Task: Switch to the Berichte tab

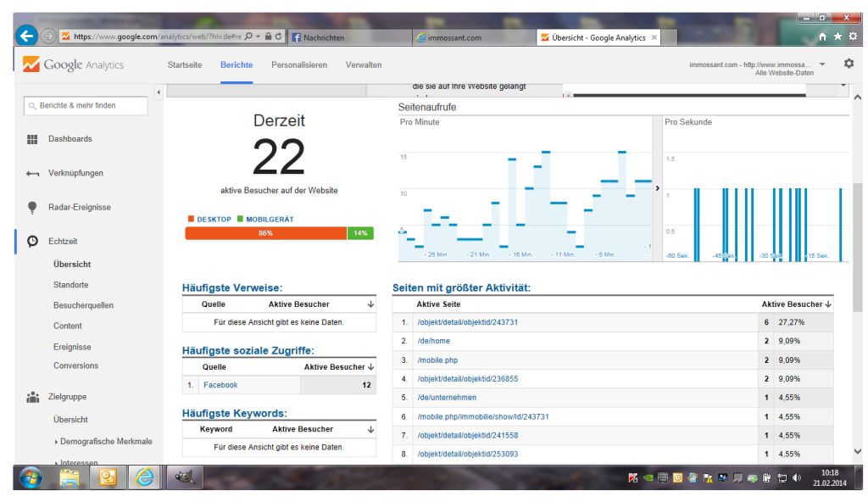Action: coord(236,65)
